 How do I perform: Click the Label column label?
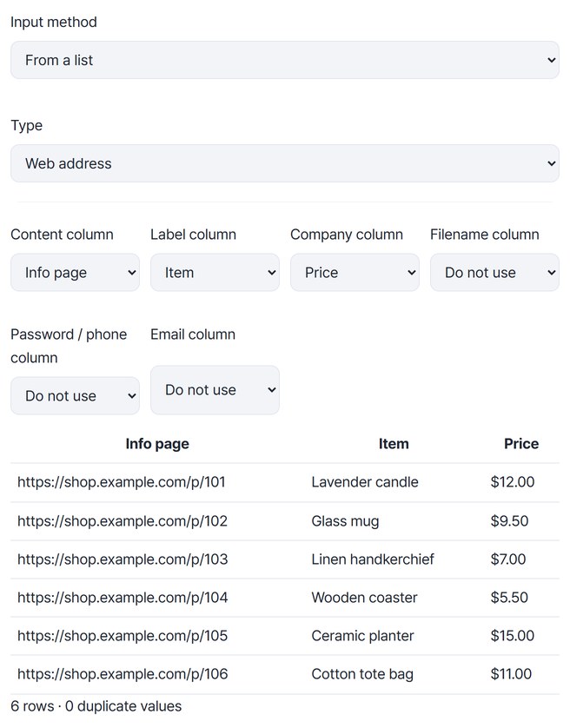point(193,235)
